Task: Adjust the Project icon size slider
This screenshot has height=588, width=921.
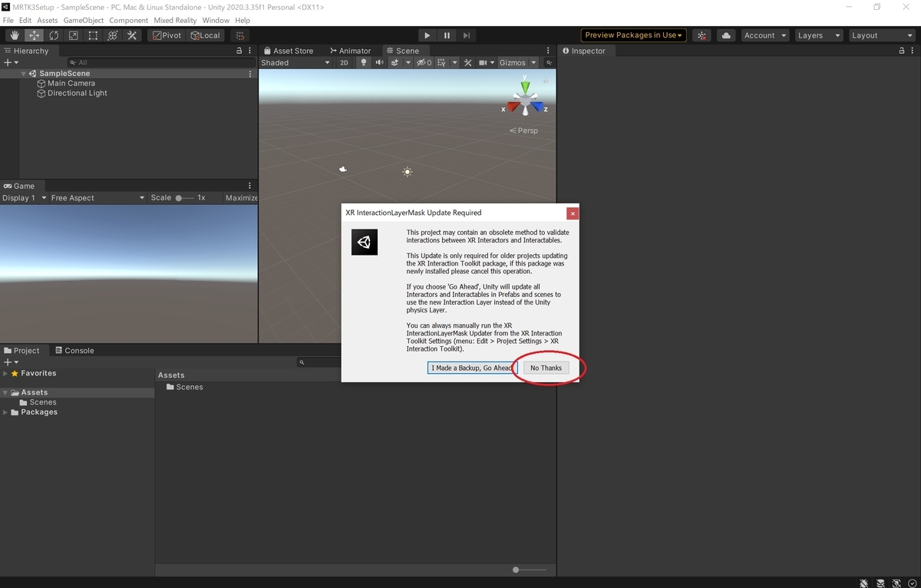Action: click(530, 570)
